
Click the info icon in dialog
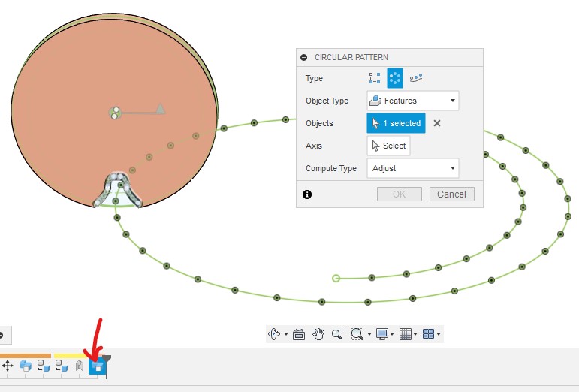[307, 194]
